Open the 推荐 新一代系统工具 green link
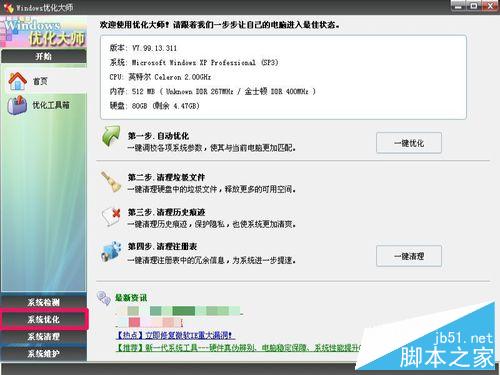 (x=238, y=348)
